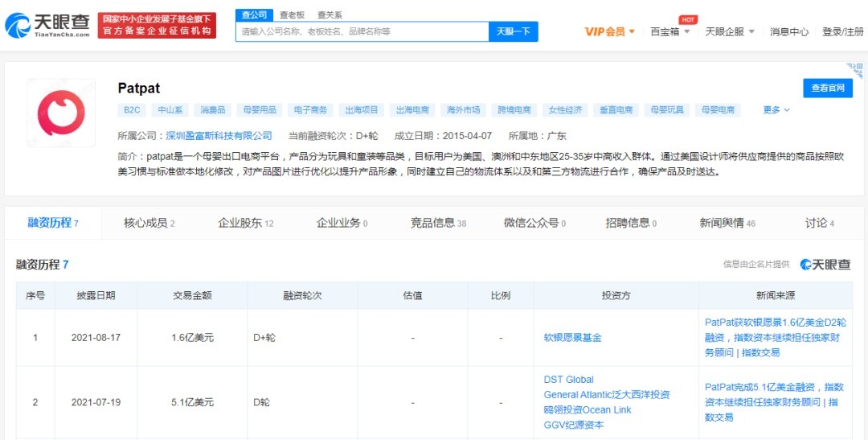Image resolution: width=868 pixels, height=440 pixels.
Task: Click the 出海电商 tag
Action: coord(412,109)
